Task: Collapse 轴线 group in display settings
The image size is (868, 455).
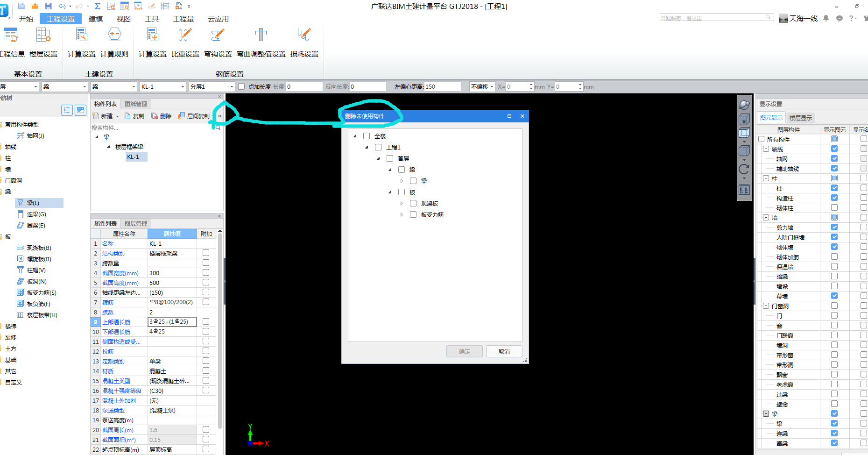Action: [x=766, y=149]
